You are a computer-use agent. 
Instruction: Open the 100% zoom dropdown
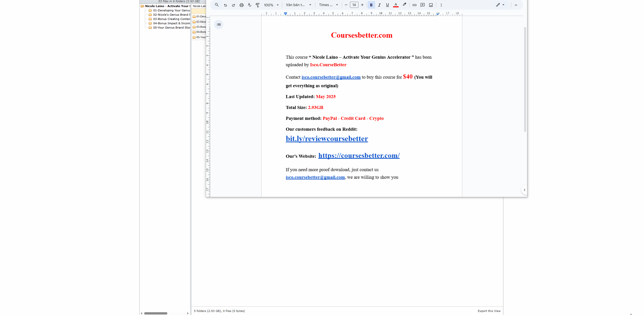click(271, 5)
